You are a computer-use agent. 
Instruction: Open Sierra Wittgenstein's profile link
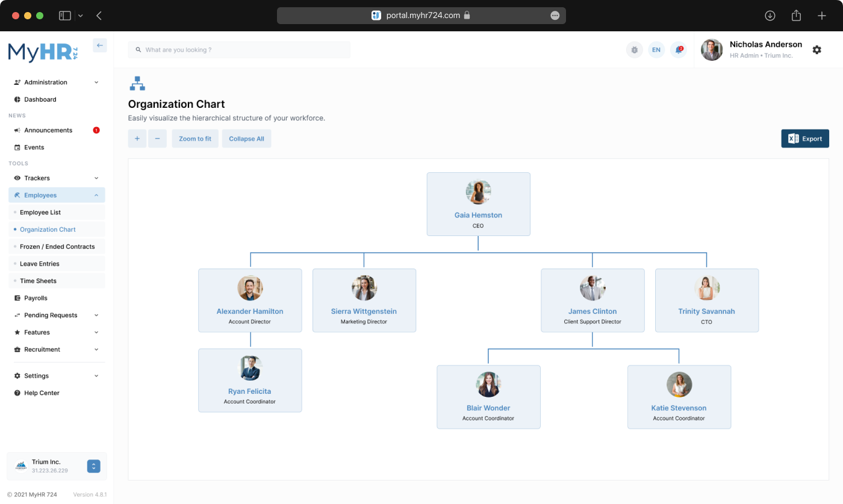(364, 311)
